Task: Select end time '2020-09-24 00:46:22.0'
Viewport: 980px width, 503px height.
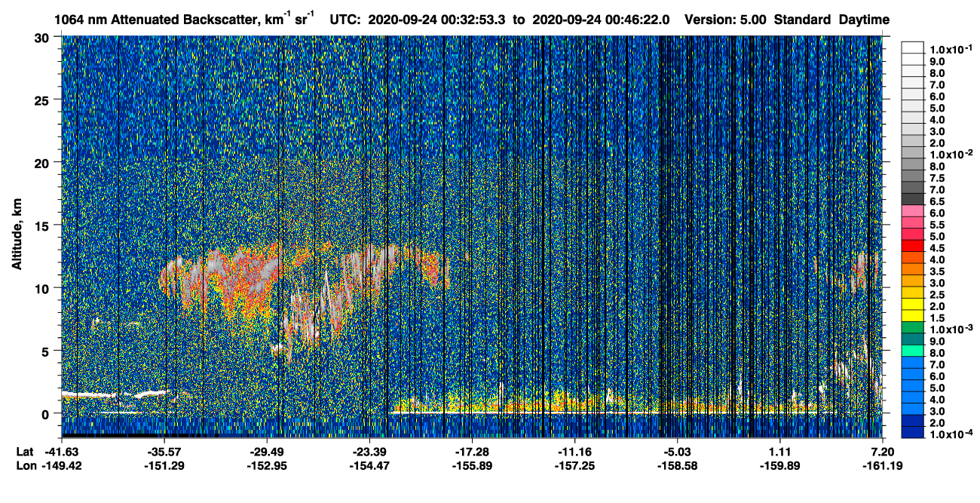Action: 601,20
